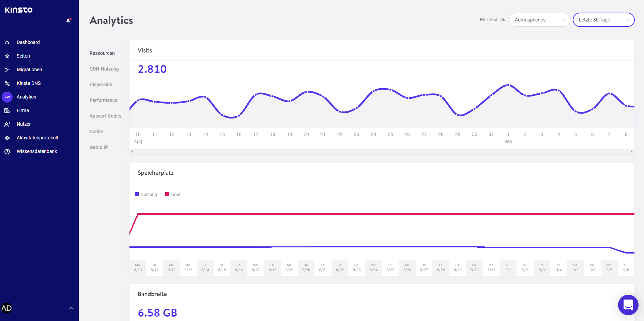Open the Wissensdatenbank help icon
Image resolution: width=644 pixels, height=321 pixels.
[7, 152]
